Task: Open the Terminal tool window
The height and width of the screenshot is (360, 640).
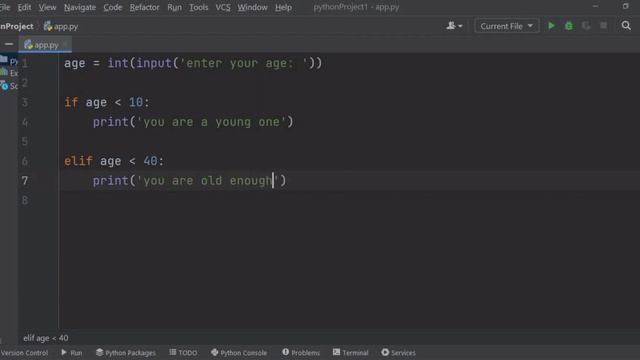Action: (350, 353)
